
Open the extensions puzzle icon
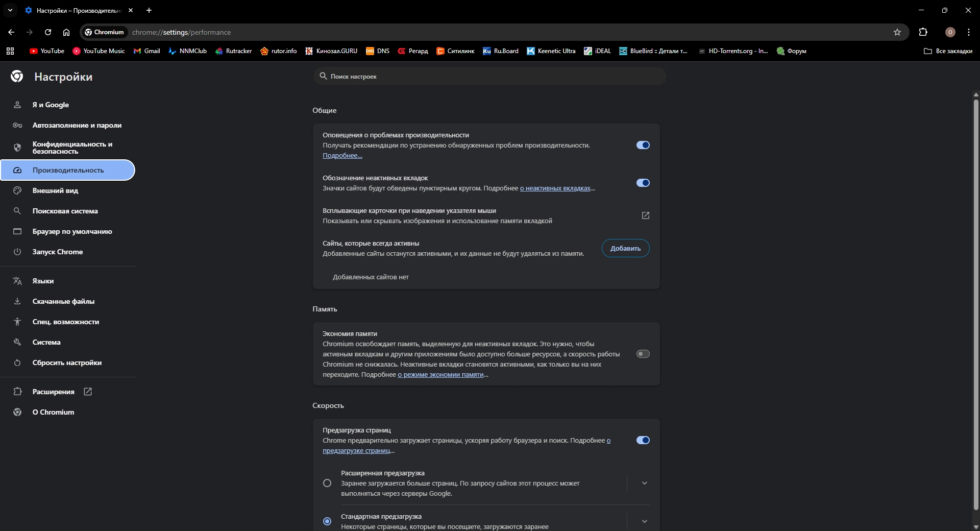[x=923, y=32]
